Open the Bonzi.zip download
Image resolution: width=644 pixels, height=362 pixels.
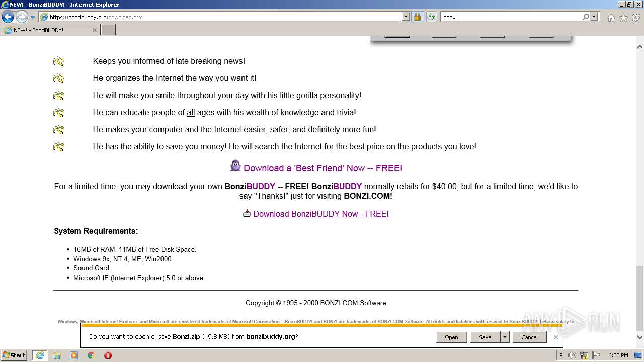point(451,337)
